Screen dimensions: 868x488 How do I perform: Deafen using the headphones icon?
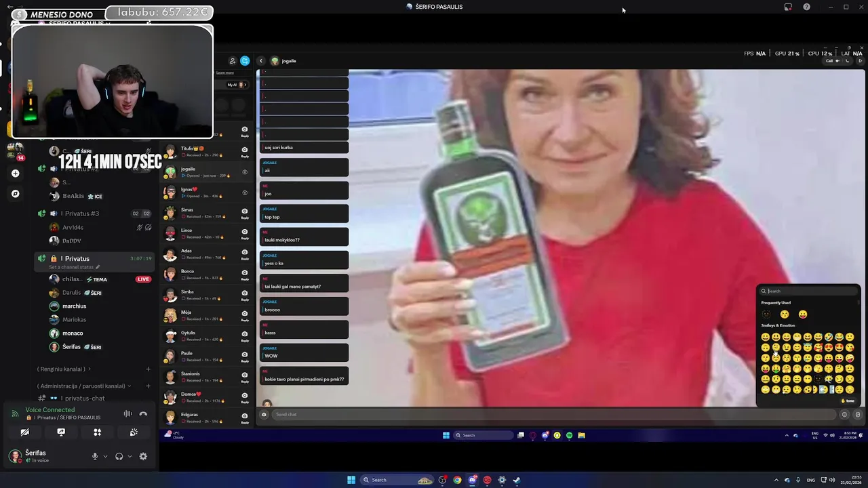119,456
